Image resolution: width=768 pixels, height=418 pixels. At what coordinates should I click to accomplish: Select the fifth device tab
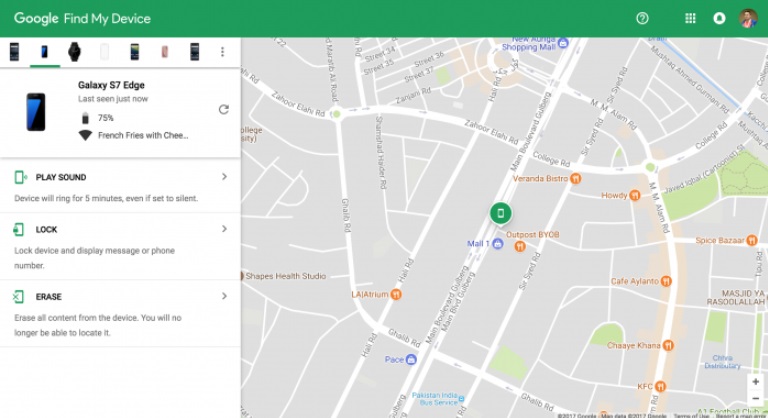(135, 51)
